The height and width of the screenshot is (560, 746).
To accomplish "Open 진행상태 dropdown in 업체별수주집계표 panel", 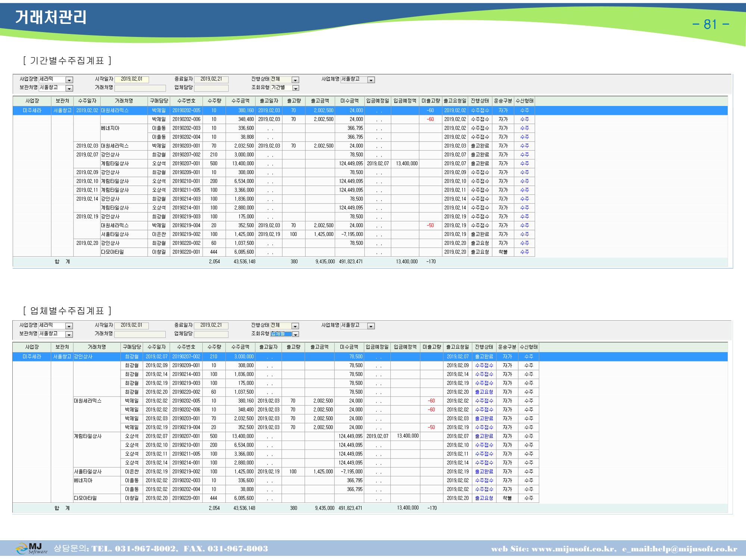I will pos(295,326).
